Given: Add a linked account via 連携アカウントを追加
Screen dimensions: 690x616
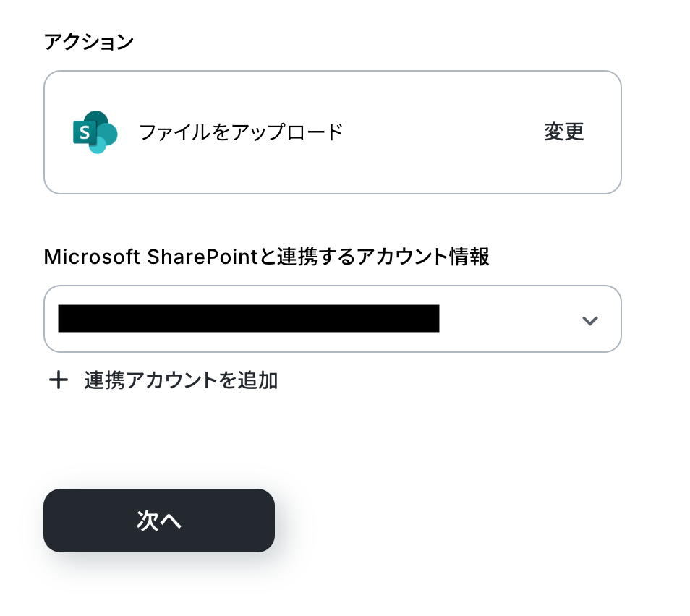Looking at the screenshot, I should tap(180, 380).
